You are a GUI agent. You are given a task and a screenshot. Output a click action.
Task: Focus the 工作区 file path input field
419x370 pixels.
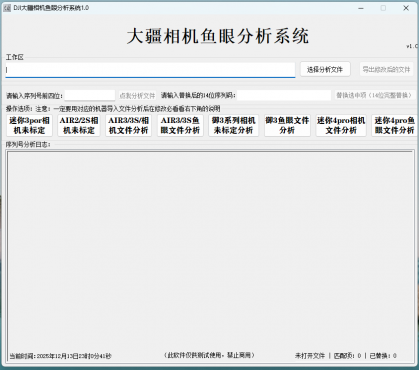[x=150, y=70]
